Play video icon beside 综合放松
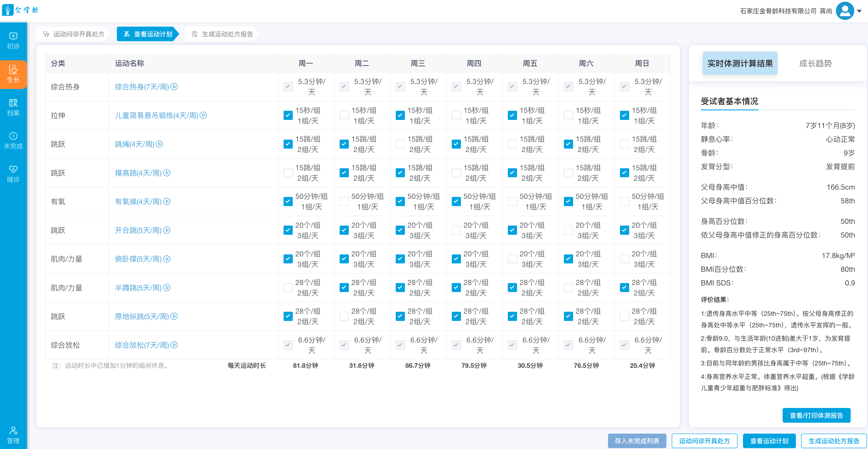This screenshot has height=449, width=868. 174,345
